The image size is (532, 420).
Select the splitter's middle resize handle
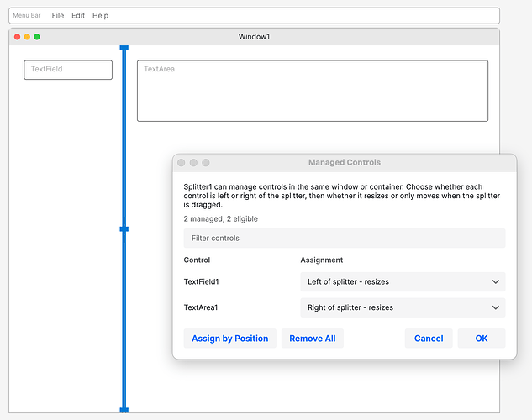pos(124,229)
